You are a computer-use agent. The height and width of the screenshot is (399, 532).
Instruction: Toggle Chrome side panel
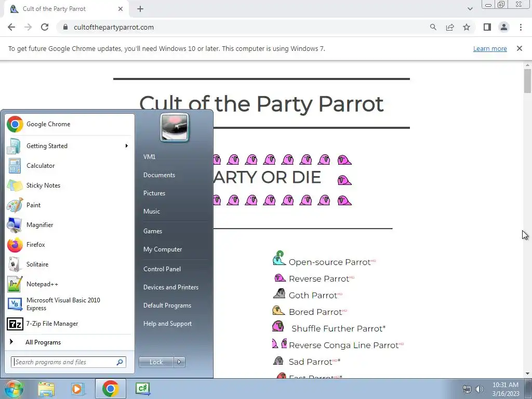[x=487, y=27]
